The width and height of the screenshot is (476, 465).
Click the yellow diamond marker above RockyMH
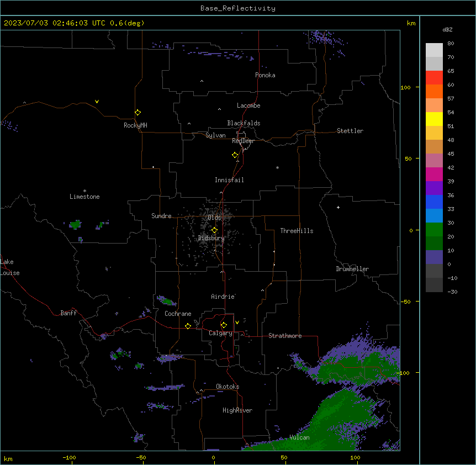click(x=138, y=113)
